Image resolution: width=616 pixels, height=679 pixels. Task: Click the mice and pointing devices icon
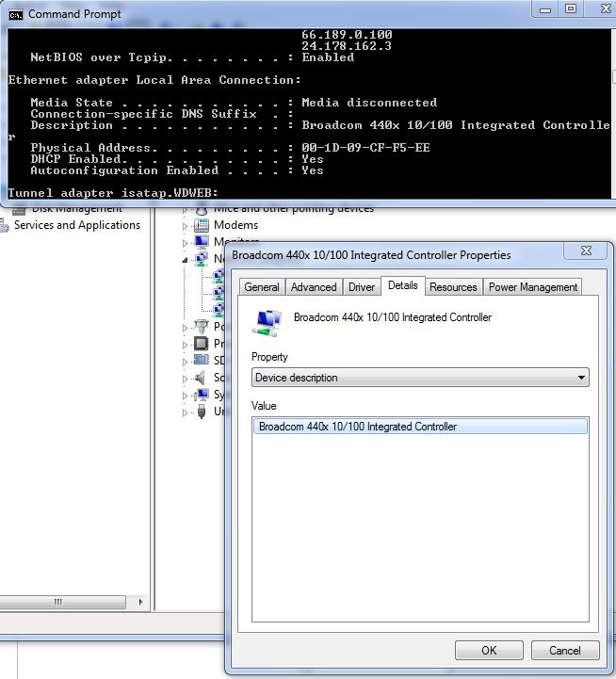click(x=202, y=211)
